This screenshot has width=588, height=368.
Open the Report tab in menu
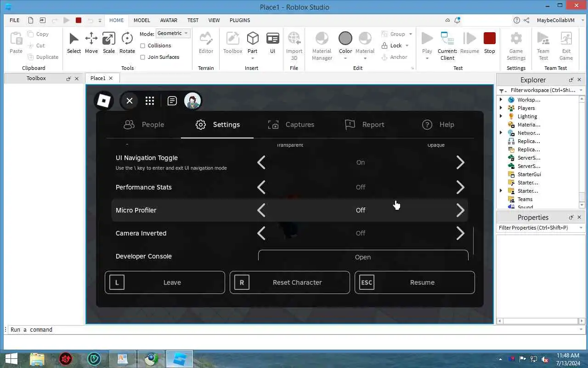(x=364, y=125)
